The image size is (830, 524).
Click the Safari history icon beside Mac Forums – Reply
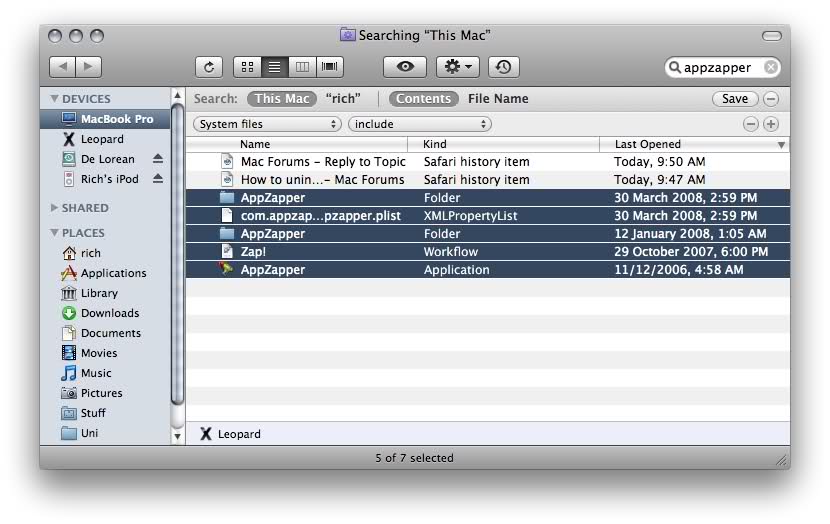(x=227, y=161)
